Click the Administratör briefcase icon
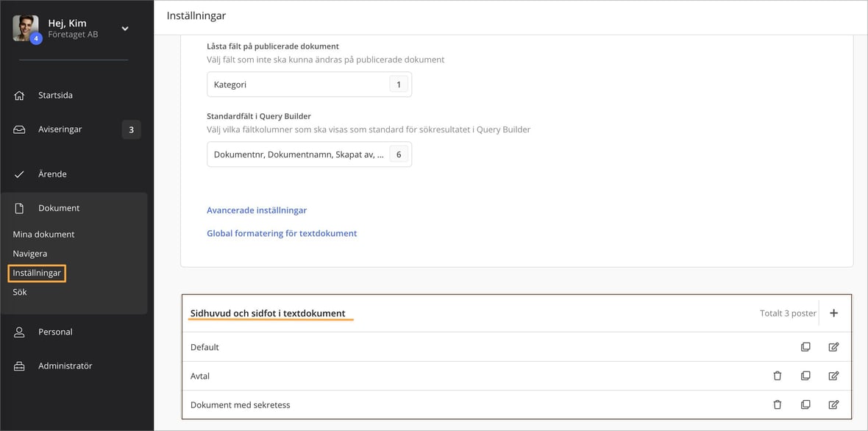The height and width of the screenshot is (431, 868). [x=21, y=366]
